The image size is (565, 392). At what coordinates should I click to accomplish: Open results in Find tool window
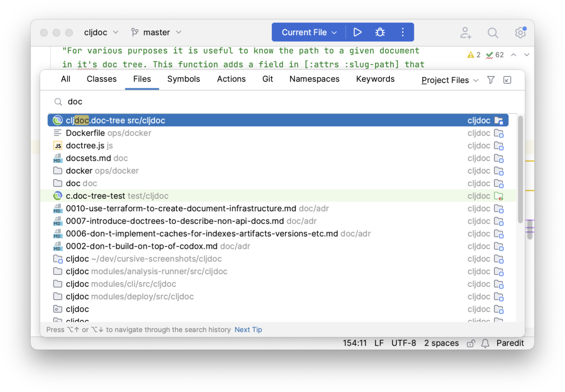[x=507, y=80]
